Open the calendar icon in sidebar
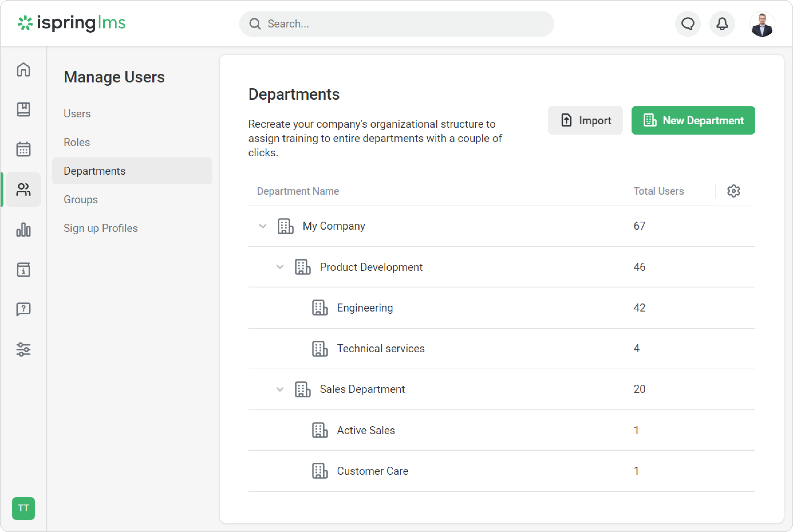This screenshot has width=793, height=532. [23, 149]
